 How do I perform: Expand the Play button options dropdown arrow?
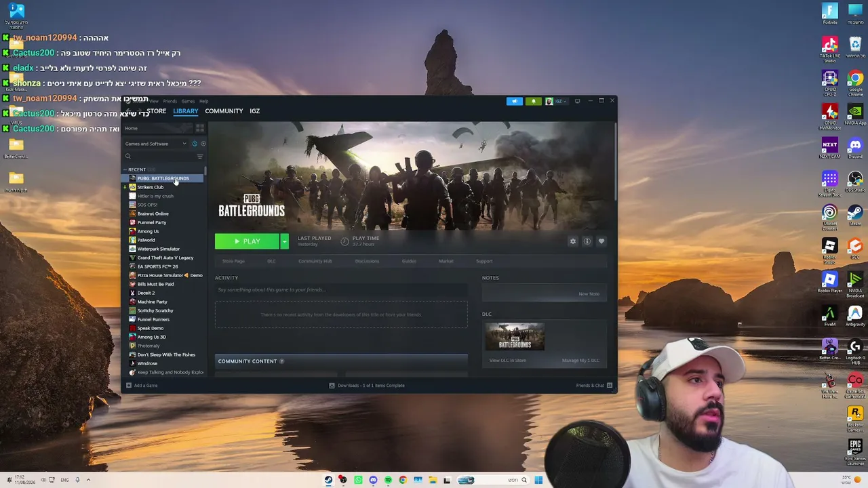click(x=284, y=241)
